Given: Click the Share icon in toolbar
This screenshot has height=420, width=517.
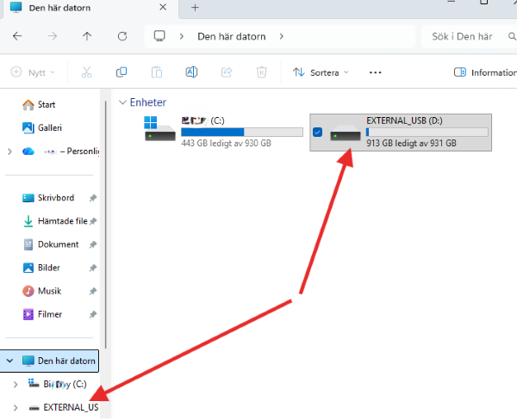Looking at the screenshot, I should point(227,72).
